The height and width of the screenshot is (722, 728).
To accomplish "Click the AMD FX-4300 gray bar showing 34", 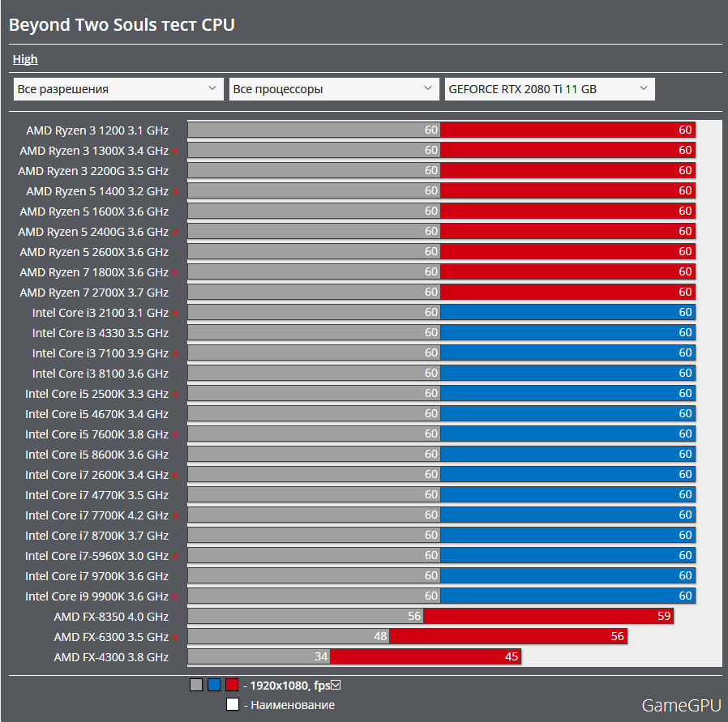I will point(259,656).
